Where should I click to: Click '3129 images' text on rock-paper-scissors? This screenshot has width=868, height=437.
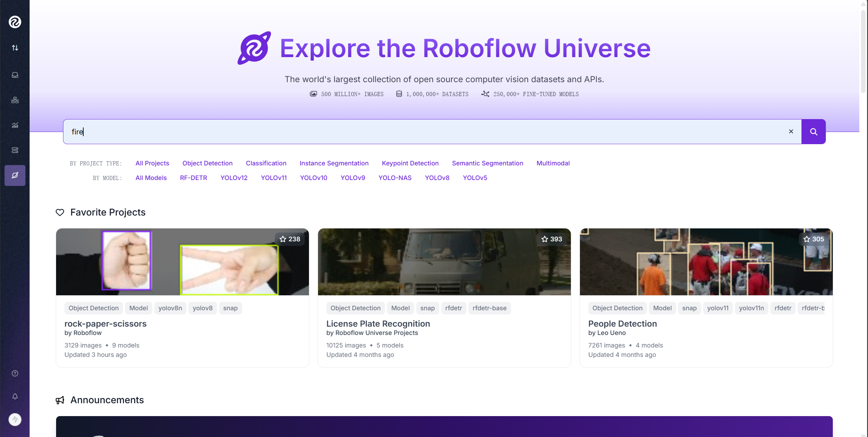[83, 345]
